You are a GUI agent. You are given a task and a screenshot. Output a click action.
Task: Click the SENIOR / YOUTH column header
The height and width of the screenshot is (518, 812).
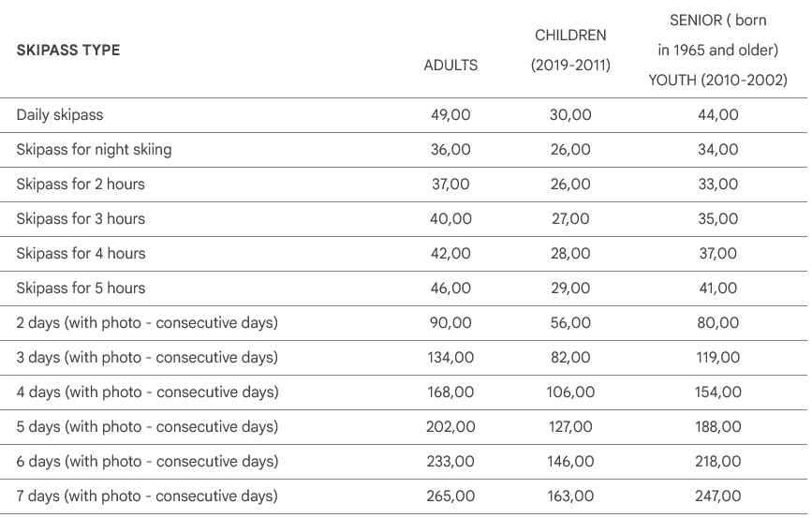717,50
